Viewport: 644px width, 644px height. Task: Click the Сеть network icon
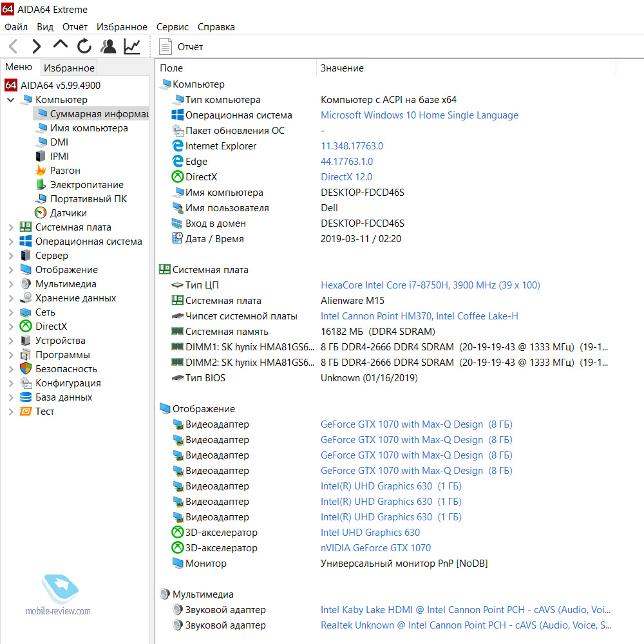[x=26, y=312]
